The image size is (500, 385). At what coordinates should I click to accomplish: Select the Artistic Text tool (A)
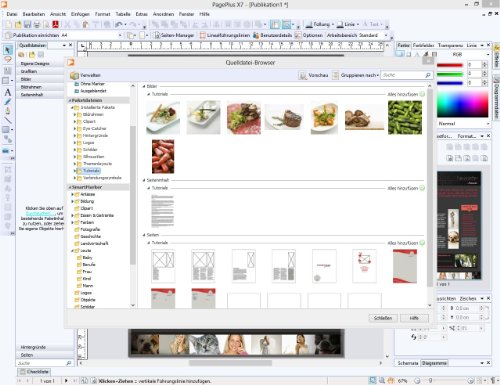click(8, 92)
